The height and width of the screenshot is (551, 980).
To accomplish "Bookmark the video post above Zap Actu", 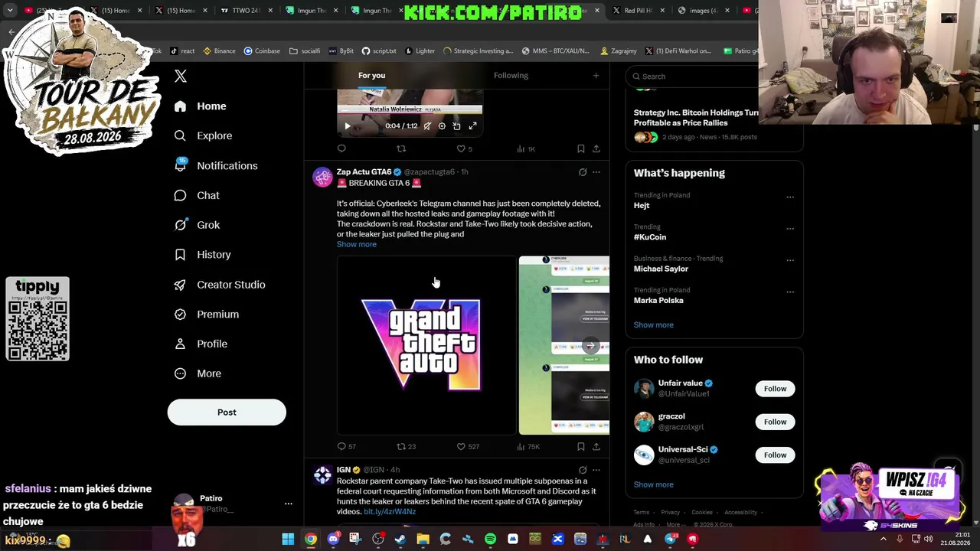I will (x=581, y=148).
